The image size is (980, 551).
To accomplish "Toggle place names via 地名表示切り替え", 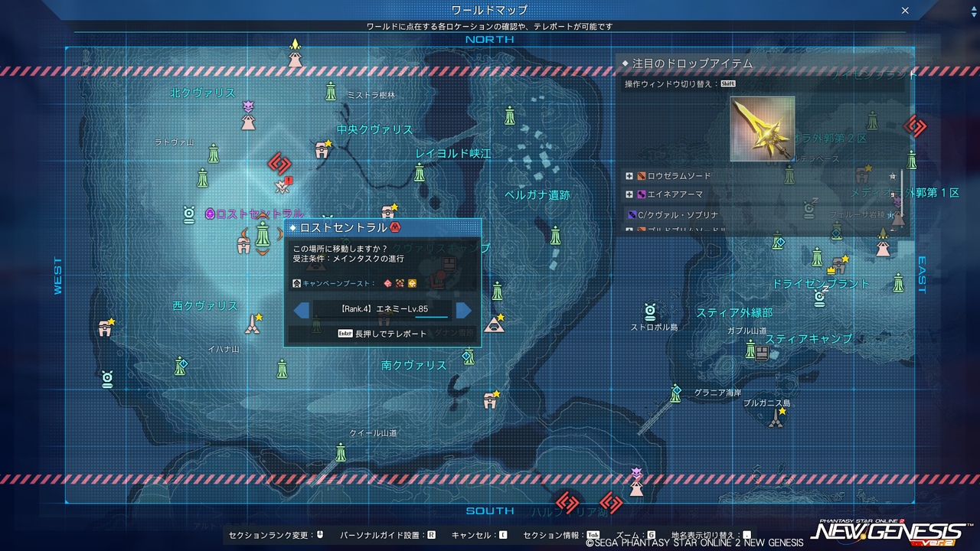I will click(x=711, y=536).
